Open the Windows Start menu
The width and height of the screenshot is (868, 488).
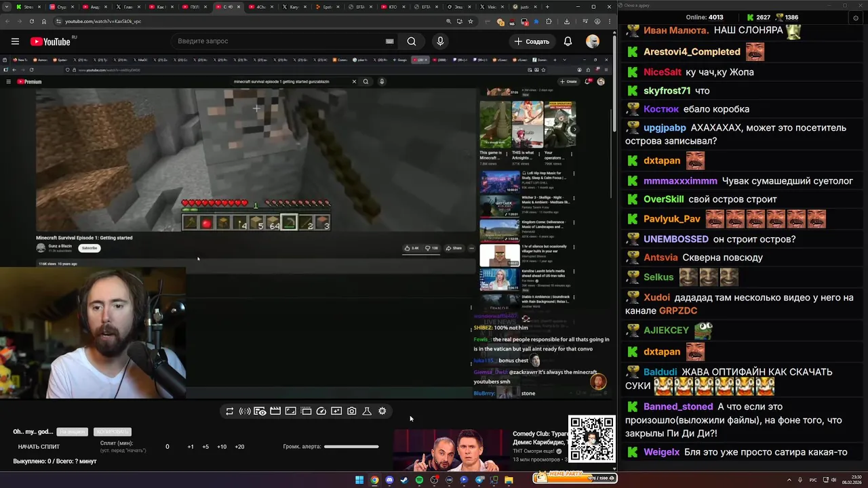click(359, 481)
